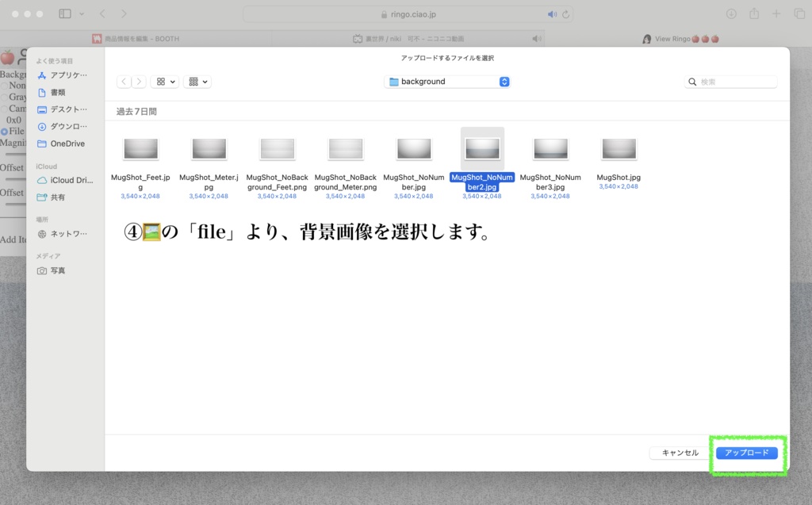Screen dimensions: 812x505
Task: Select MugShot_NoBackground_Feet.png thumbnail
Action: [277, 149]
